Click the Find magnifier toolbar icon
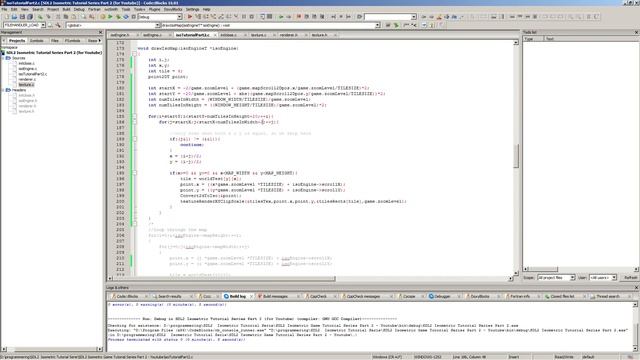 (84, 17)
